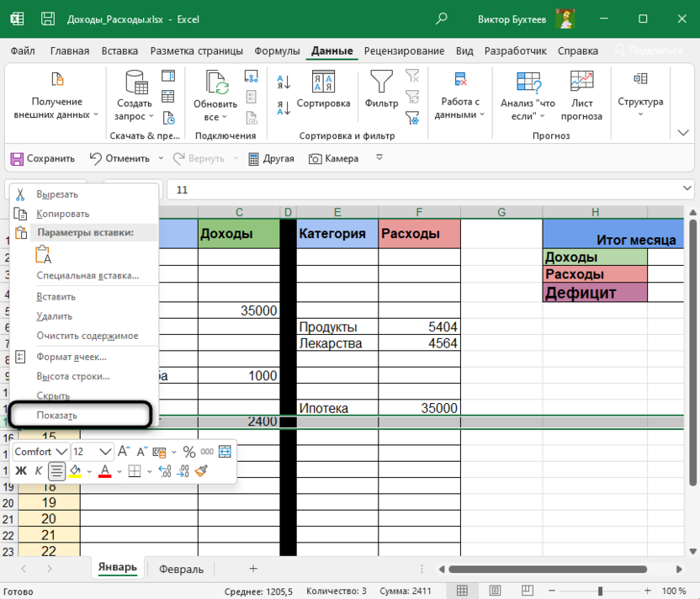Click the formula bar containing 11
This screenshot has width=700, height=599.
[x=421, y=189]
